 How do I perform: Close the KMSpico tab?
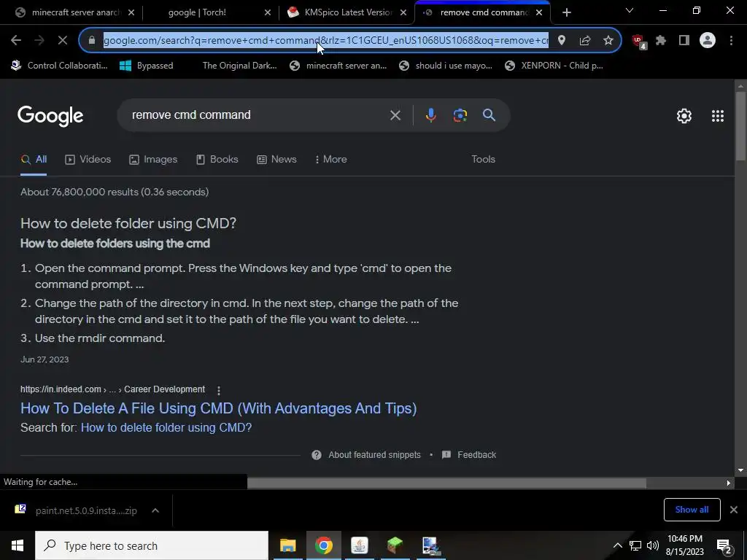pyautogui.click(x=403, y=12)
